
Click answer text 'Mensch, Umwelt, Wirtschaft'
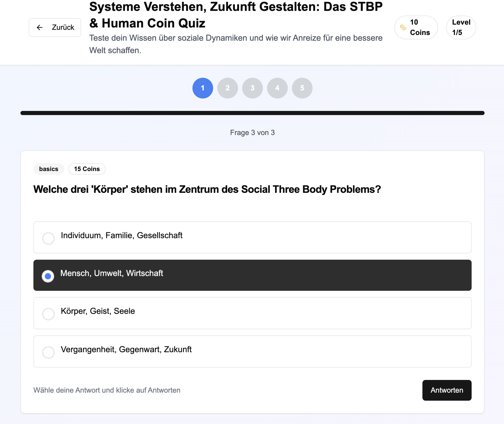[x=112, y=273]
